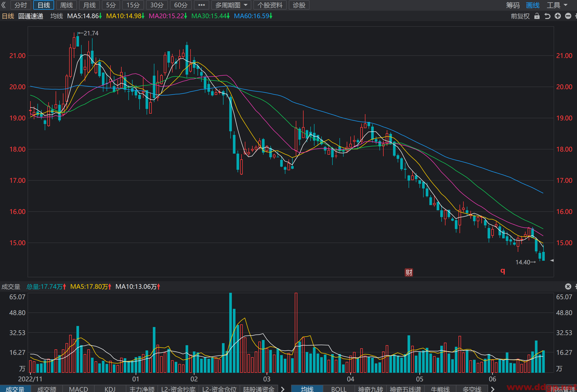Switch to the 多空线 overlay tab
The height and width of the screenshot is (392, 577).
[x=472, y=389]
